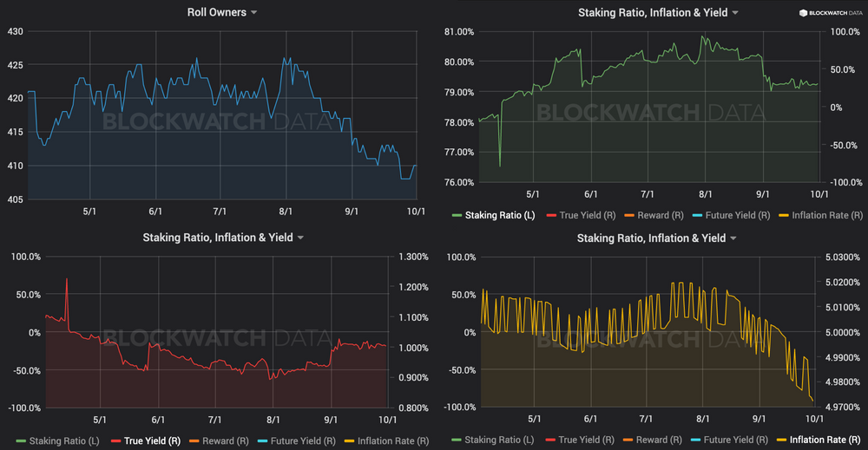Viewport: 868px width, 450px height.
Task: Open the title menu above the yellow Inflation Rate chart
Action: click(658, 238)
